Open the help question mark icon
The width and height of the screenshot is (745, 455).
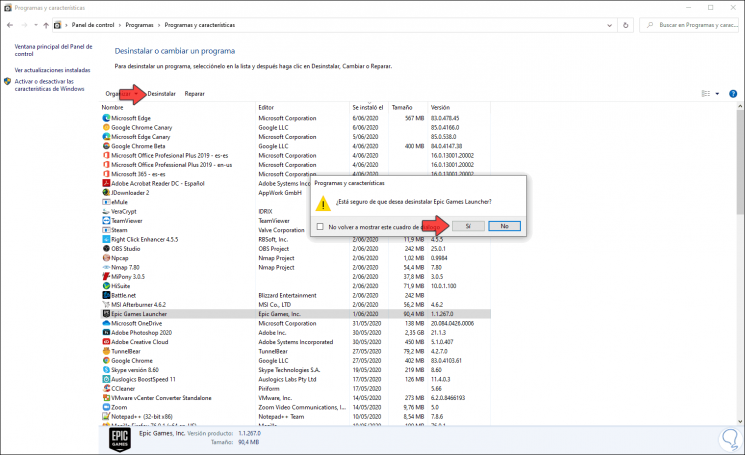(x=733, y=94)
